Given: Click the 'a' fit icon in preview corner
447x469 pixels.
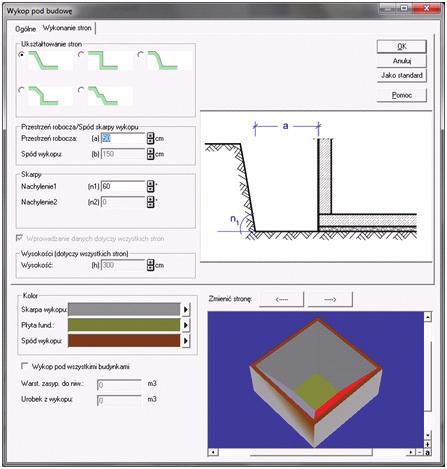Looking at the screenshot, I should (428, 452).
